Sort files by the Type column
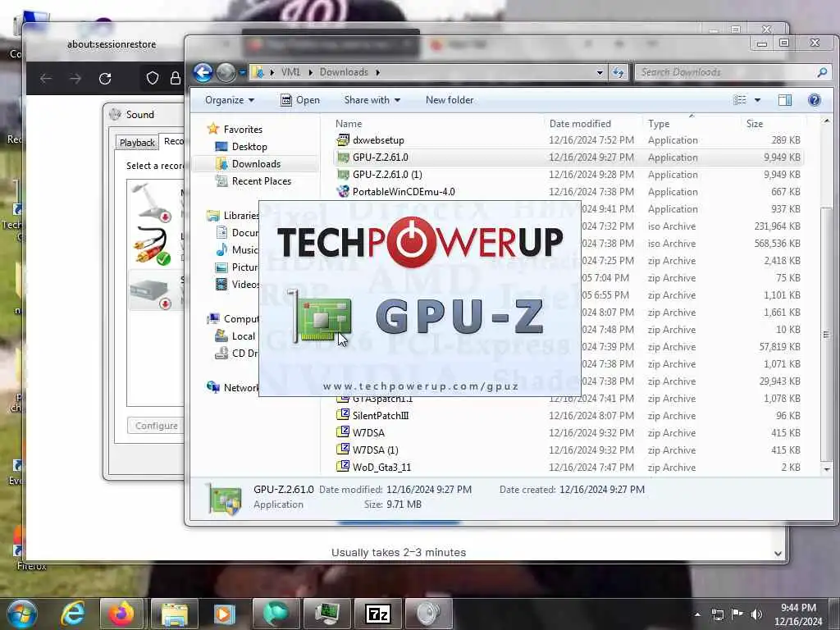This screenshot has width=840, height=630. coord(659,124)
